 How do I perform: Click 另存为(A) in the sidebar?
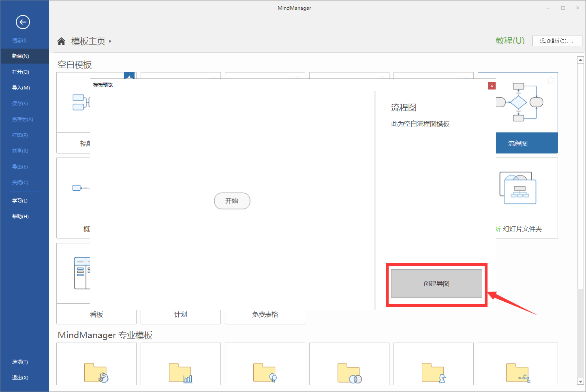pos(23,119)
